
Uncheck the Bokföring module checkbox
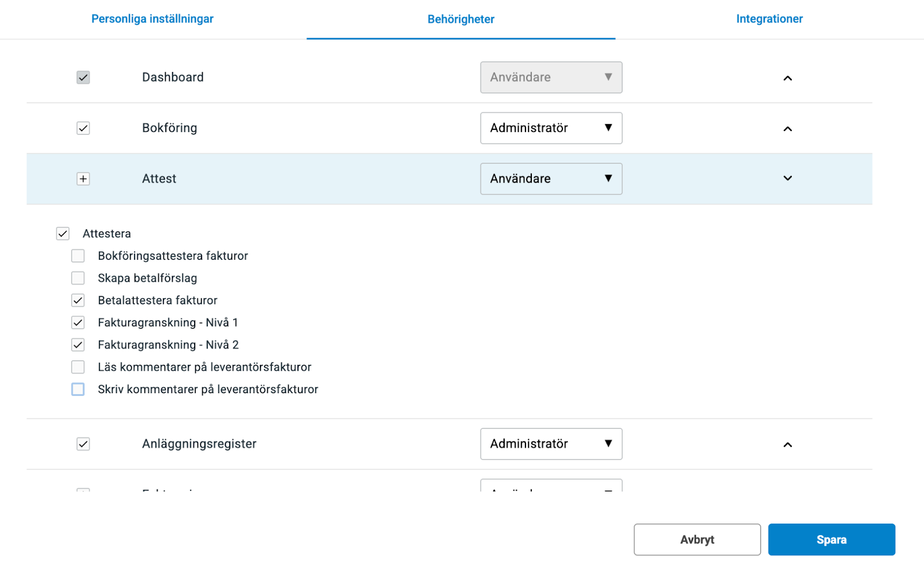coord(83,128)
